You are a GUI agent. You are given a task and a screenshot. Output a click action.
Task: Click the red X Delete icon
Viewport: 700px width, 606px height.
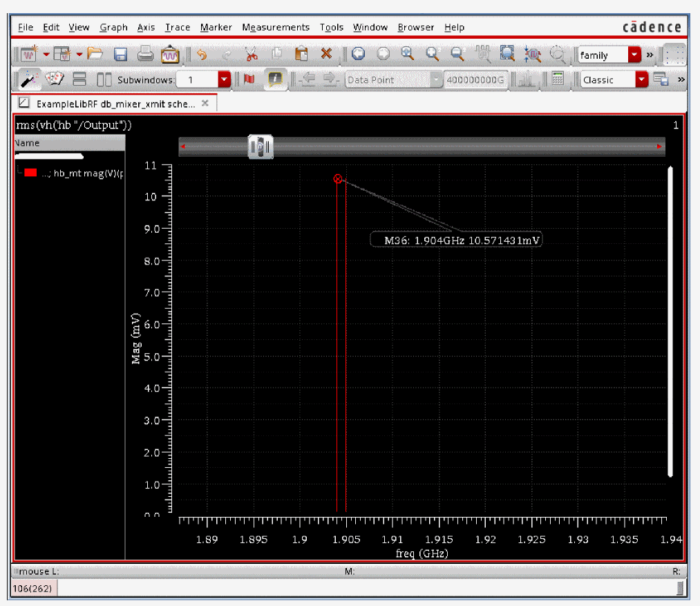tap(326, 54)
